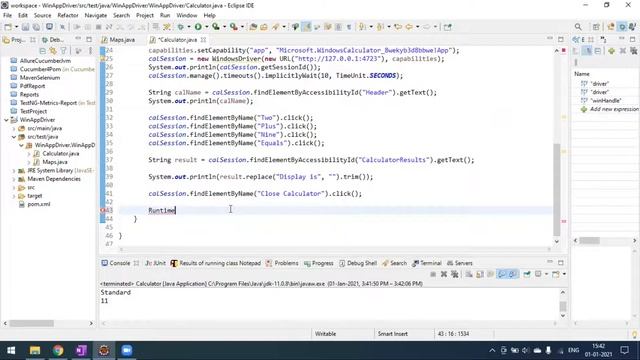Expand the src/main/java folder
This screenshot has height=360, width=640.
point(14,129)
